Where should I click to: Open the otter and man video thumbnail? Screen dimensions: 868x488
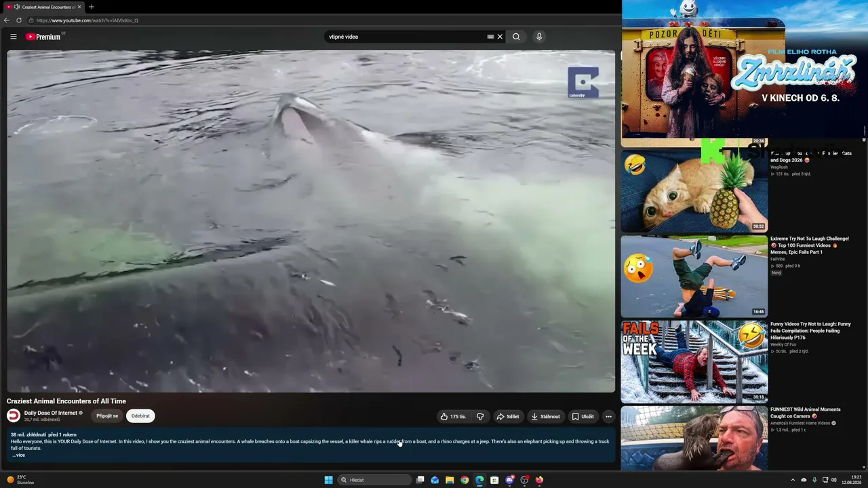point(694,439)
